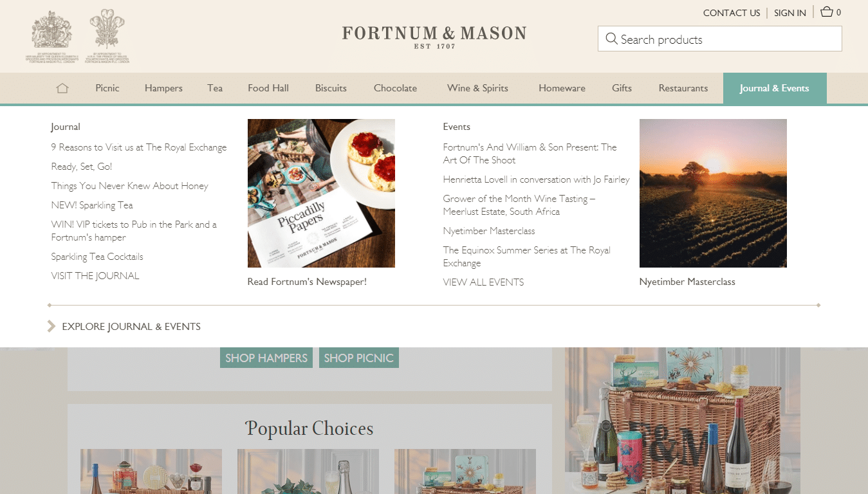
Task: Click the Fortnum & Mason logo
Action: (434, 37)
